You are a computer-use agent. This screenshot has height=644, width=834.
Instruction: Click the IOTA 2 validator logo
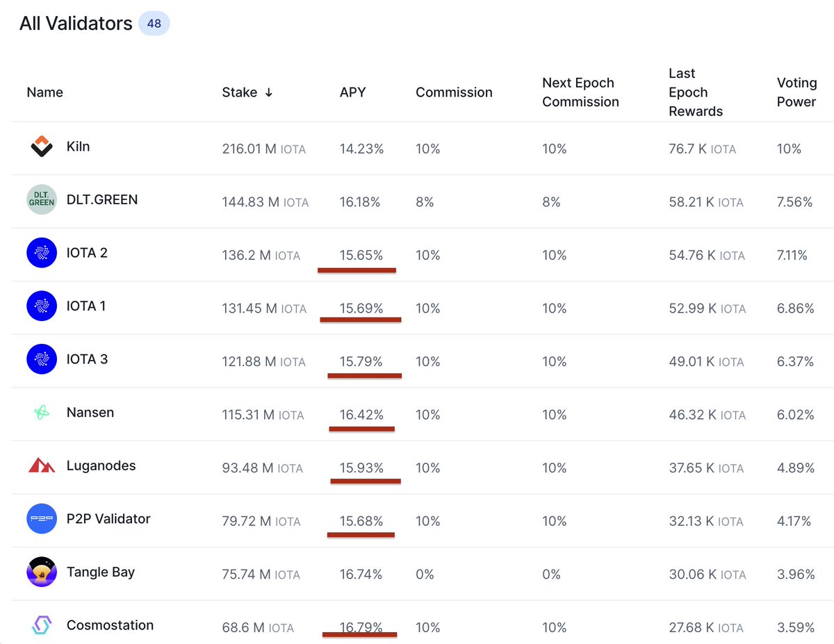click(41, 253)
